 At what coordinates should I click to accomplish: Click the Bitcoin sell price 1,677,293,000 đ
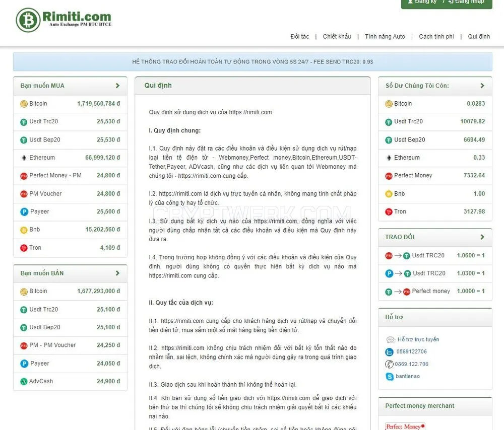click(x=98, y=291)
